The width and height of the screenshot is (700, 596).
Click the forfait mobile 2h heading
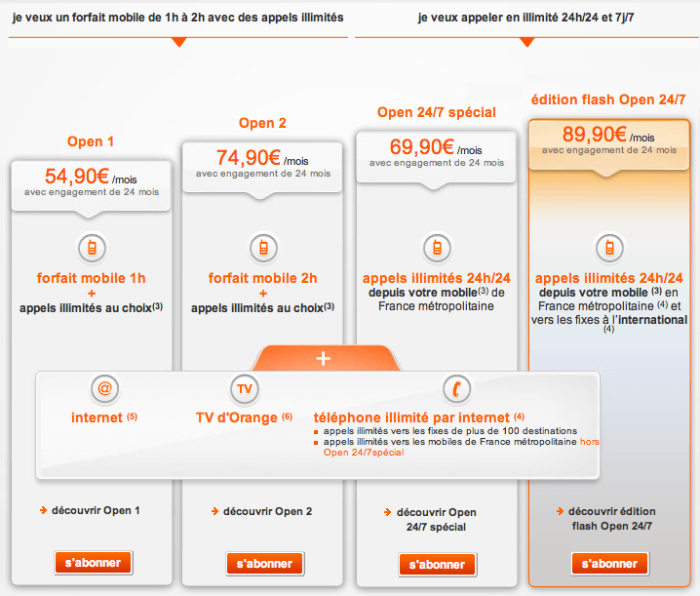tap(262, 278)
